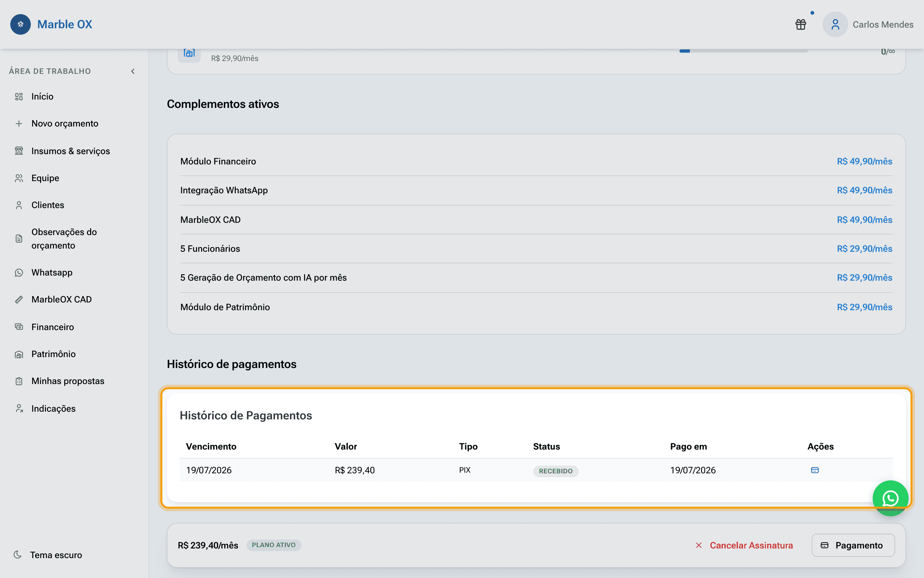Click MarbleOX CAD in Complementos ativos
The image size is (924, 578).
point(536,220)
